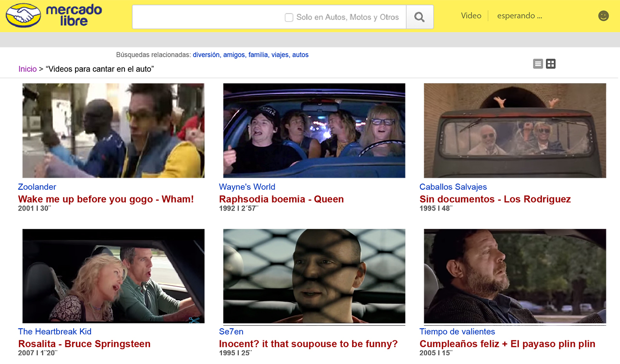The height and width of the screenshot is (364, 620).
Task: Open the related search familia
Action: coord(258,55)
